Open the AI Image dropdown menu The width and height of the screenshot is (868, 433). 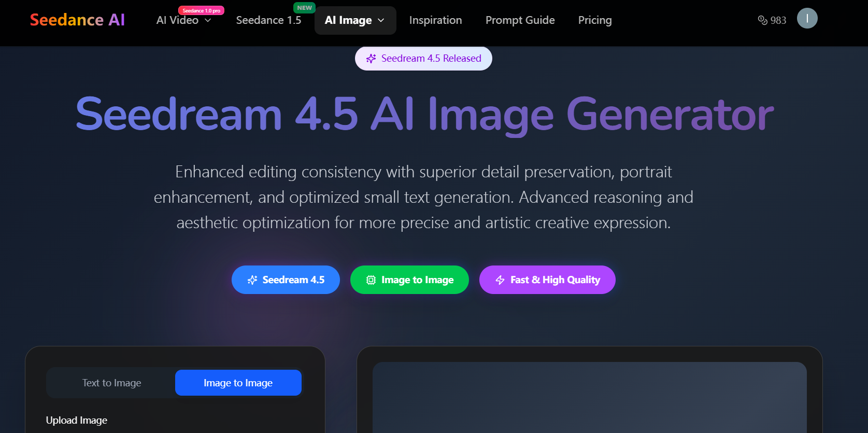pos(355,20)
